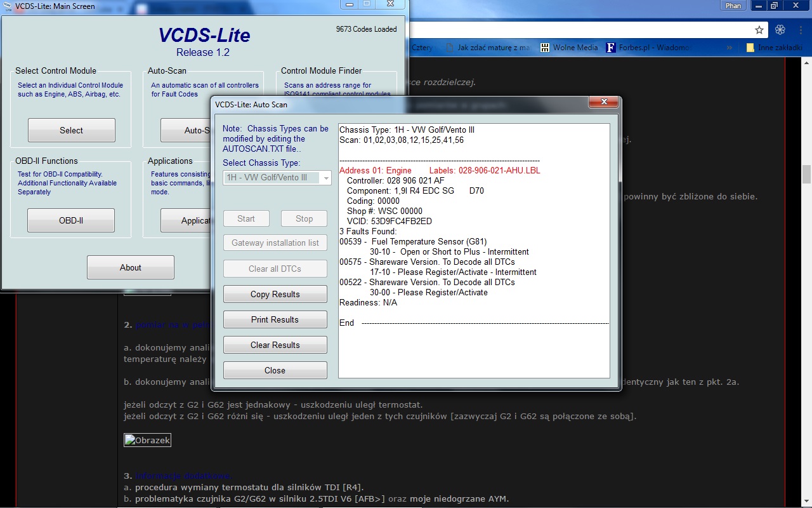Click the '3 Faults Found:' line

368,231
